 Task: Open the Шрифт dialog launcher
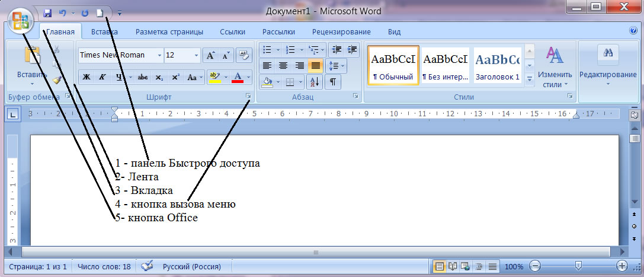(x=248, y=97)
